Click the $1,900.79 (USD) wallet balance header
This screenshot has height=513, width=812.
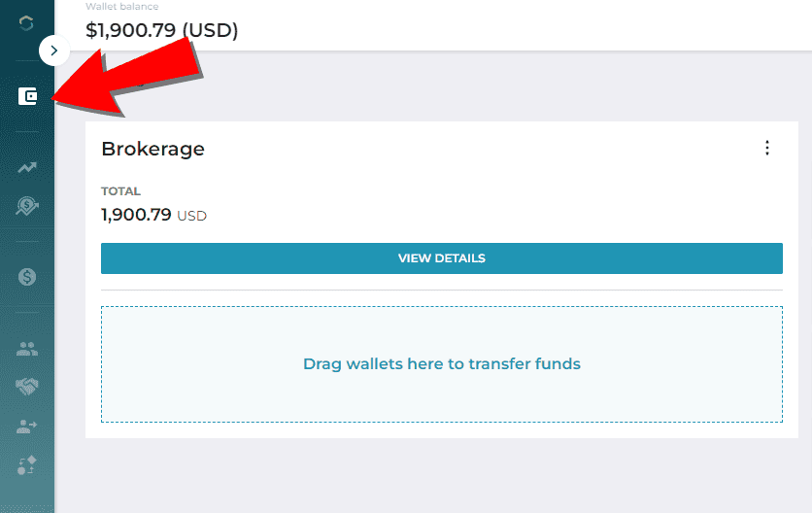point(161,30)
